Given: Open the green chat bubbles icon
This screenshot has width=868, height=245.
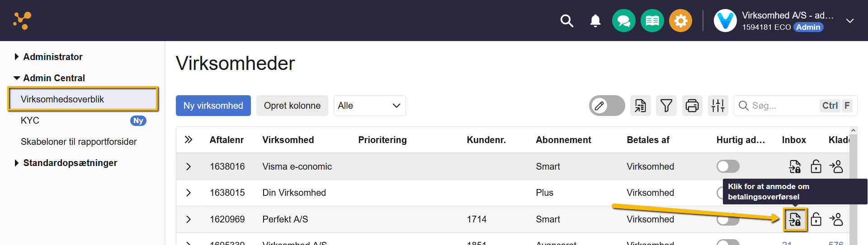Looking at the screenshot, I should (623, 21).
